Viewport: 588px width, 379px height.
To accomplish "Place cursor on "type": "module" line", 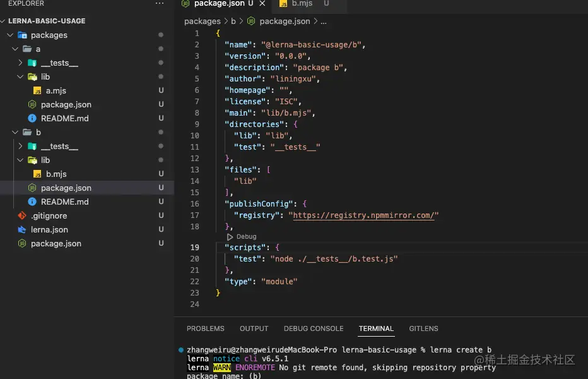I will (261, 282).
